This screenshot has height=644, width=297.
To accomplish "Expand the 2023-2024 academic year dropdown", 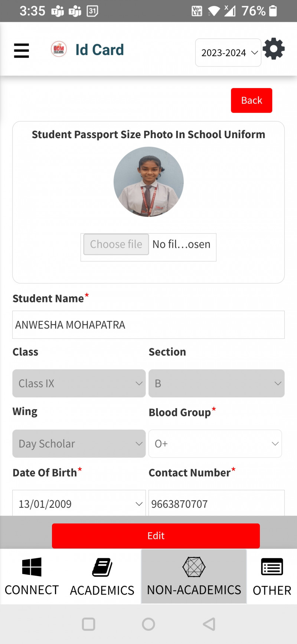I will (228, 53).
